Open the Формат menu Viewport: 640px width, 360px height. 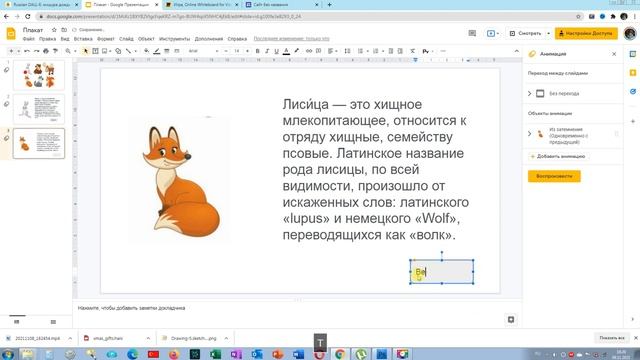point(106,39)
